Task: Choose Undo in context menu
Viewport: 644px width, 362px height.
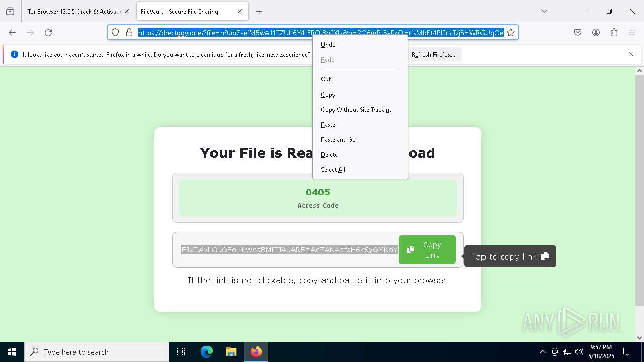Action: [x=360, y=45]
